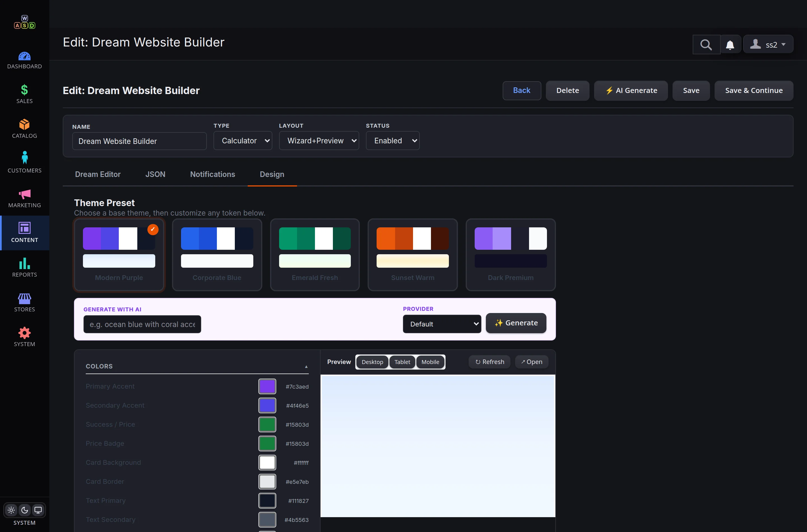Click the Save & Continue button

pyautogui.click(x=754, y=91)
